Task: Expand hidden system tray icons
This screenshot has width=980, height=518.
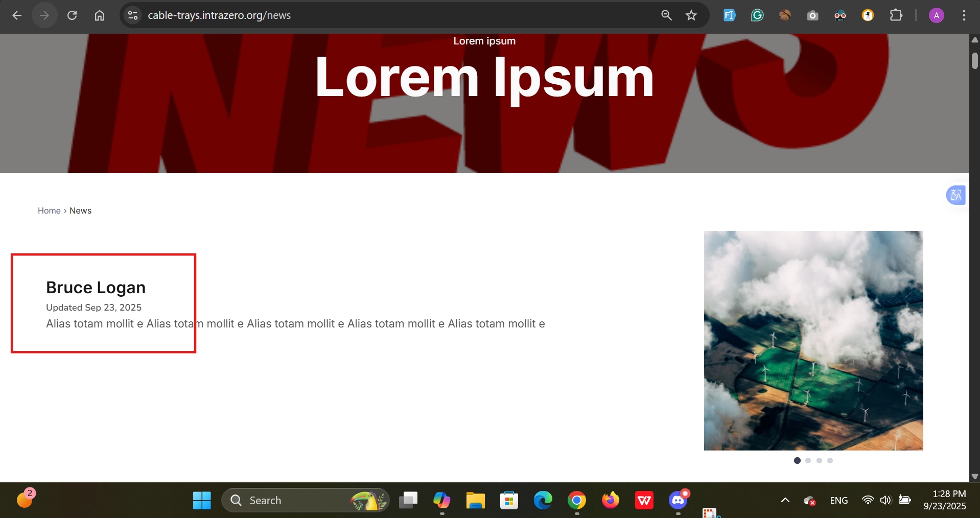Action: point(785,500)
